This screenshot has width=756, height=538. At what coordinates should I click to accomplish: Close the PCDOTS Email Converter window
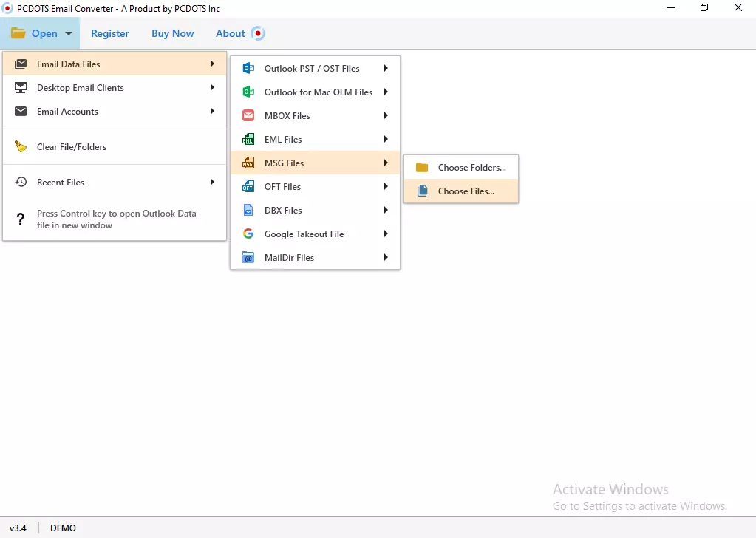click(x=738, y=7)
